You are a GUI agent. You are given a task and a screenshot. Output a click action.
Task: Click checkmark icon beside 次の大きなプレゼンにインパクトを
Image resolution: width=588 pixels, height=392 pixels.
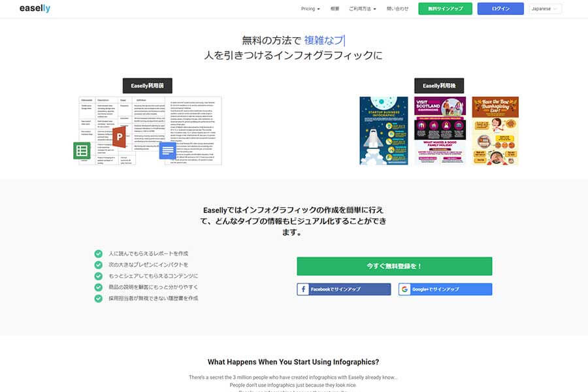pos(98,265)
